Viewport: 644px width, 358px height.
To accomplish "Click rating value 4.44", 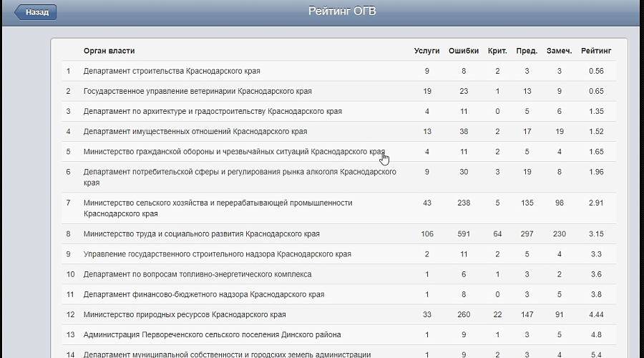I will click(596, 314).
